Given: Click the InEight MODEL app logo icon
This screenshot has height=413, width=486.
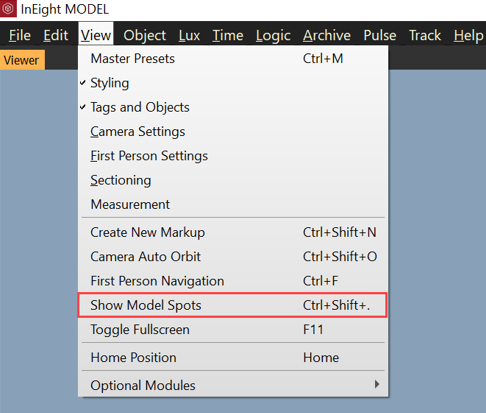Looking at the screenshot, I should coord(8,9).
